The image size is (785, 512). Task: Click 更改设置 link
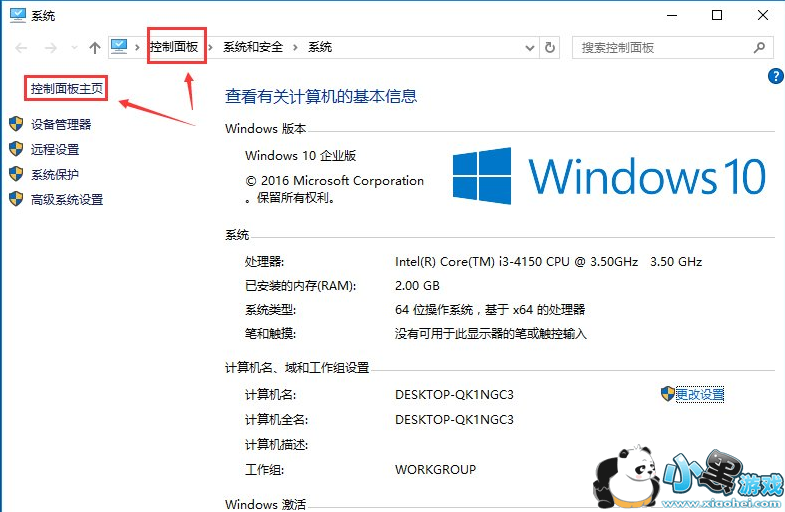(x=700, y=395)
